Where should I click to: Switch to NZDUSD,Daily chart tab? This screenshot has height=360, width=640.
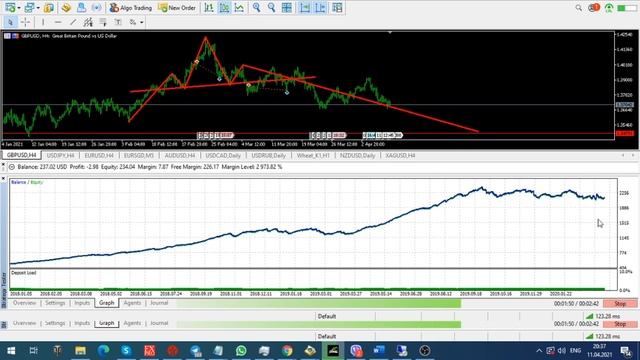coord(357,156)
